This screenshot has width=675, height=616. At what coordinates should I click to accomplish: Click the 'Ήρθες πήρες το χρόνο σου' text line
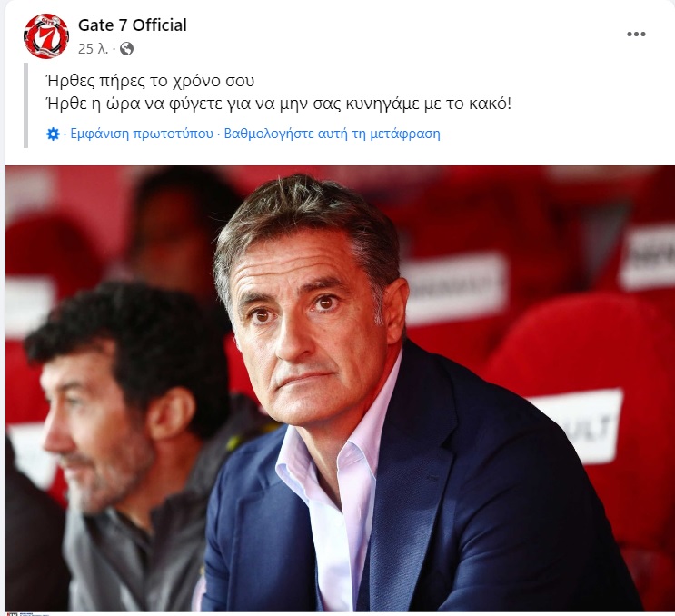pos(150,81)
